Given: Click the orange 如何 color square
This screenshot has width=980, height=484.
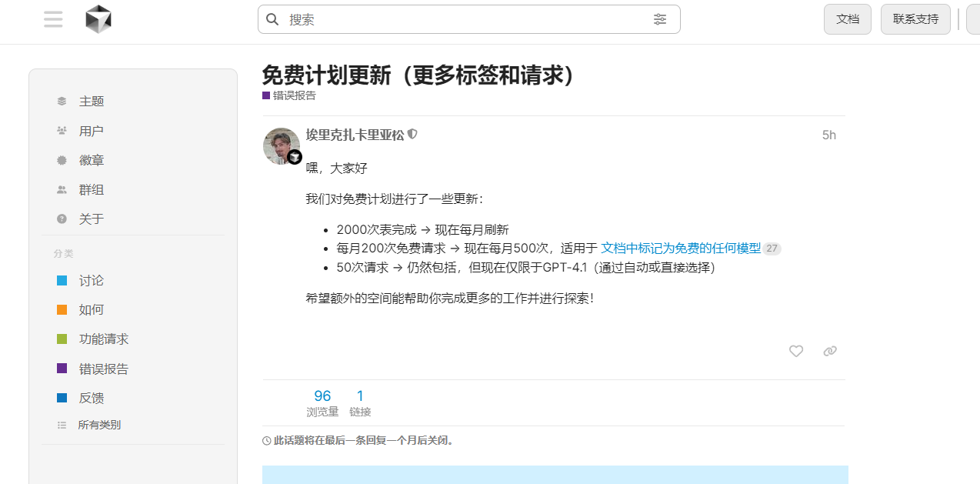Looking at the screenshot, I should point(62,310).
